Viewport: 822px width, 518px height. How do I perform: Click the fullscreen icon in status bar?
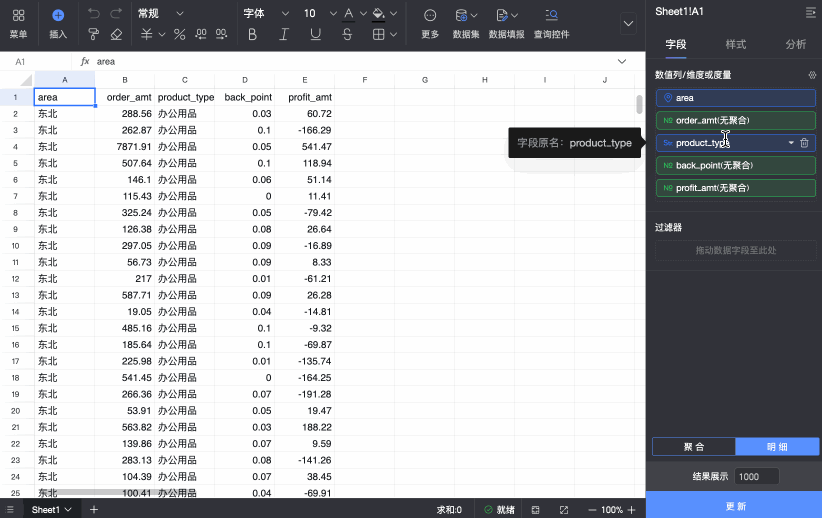(564, 510)
